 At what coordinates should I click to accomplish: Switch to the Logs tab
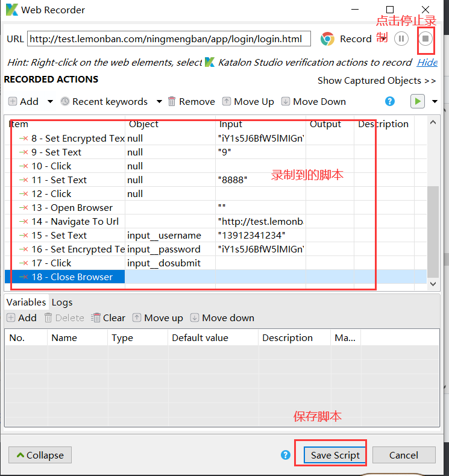[62, 302]
